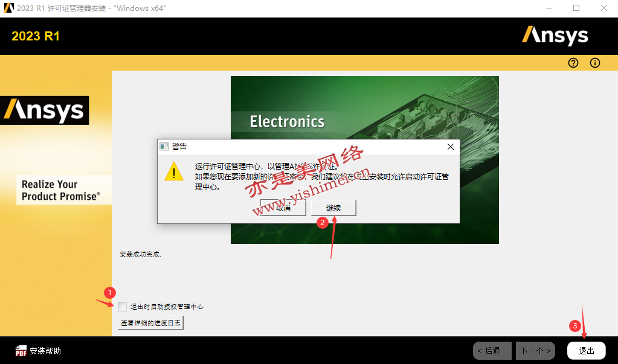Image resolution: width=618 pixels, height=364 pixels.
Task: Click the 2023 R1 heading text
Action: pyautogui.click(x=36, y=36)
